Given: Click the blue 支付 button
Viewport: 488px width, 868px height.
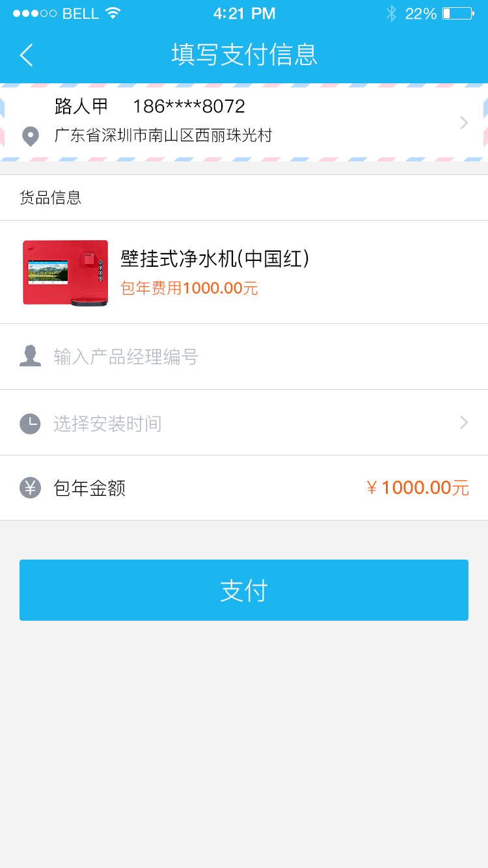Looking at the screenshot, I should 244,590.
